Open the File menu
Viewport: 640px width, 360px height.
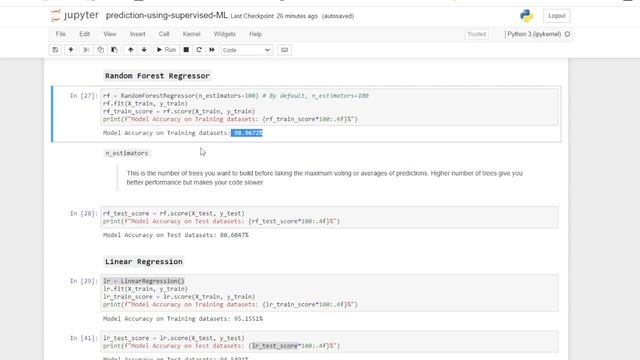[x=61, y=34]
